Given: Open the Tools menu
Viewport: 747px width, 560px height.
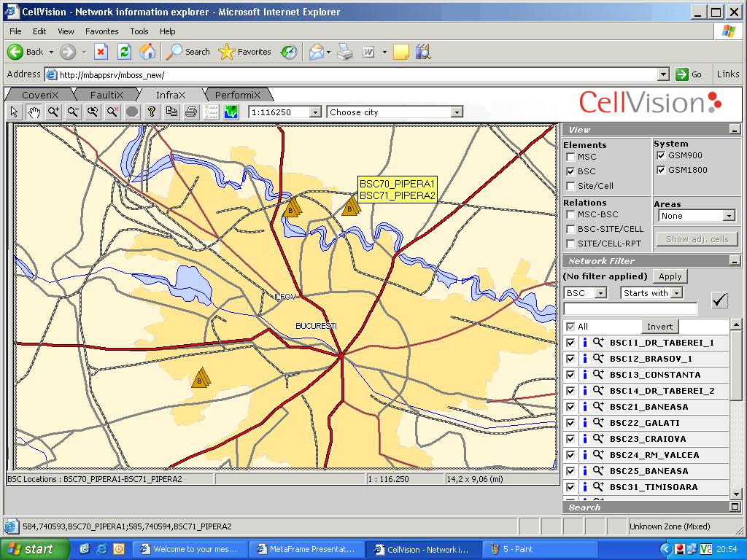Looking at the screenshot, I should (x=139, y=31).
